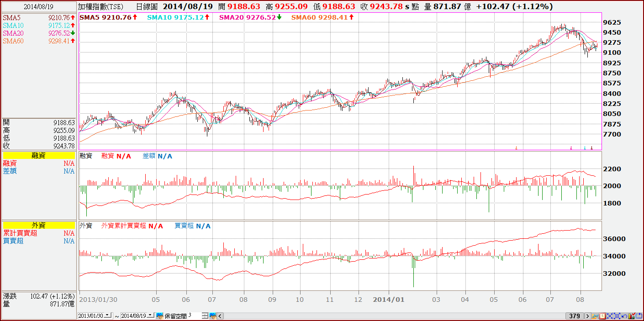Click the orange line-chart overlay icon

[x=595, y=316]
